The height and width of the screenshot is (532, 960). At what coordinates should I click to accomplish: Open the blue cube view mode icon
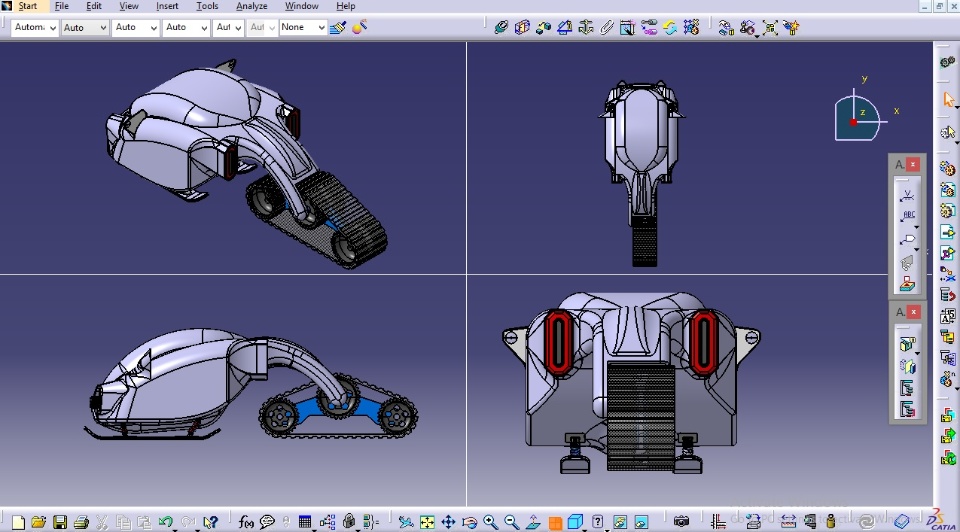click(x=575, y=522)
